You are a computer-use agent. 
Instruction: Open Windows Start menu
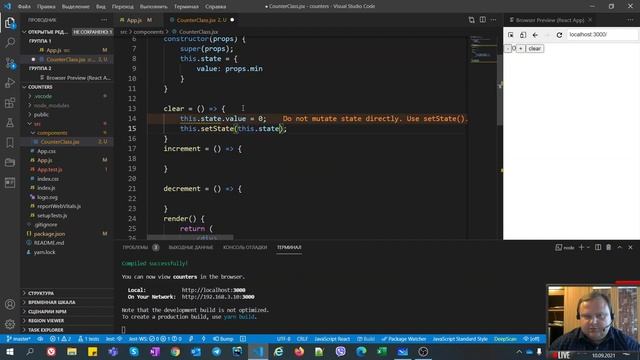9,351
